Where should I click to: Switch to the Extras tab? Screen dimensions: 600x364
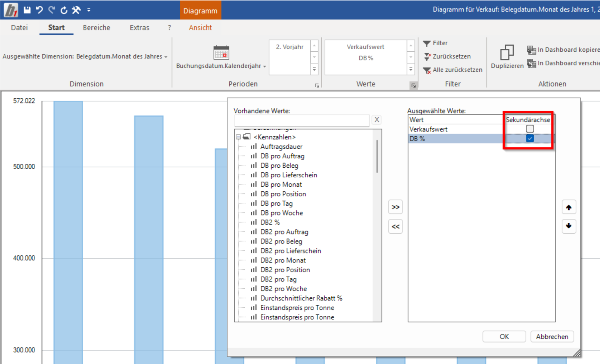pyautogui.click(x=139, y=27)
